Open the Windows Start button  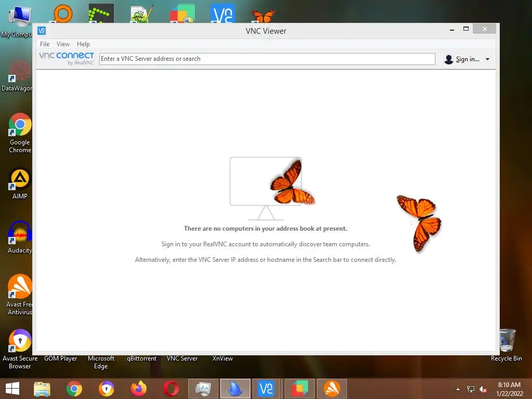12,389
